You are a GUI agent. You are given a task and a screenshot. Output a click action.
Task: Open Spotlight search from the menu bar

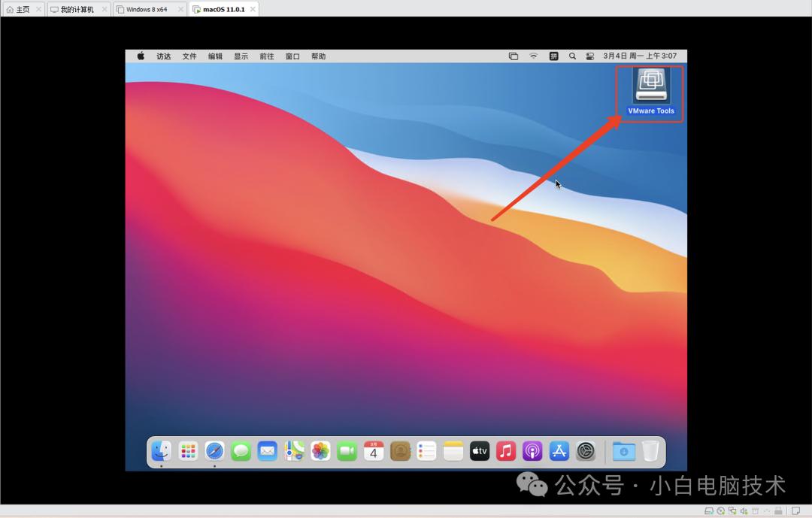click(572, 55)
